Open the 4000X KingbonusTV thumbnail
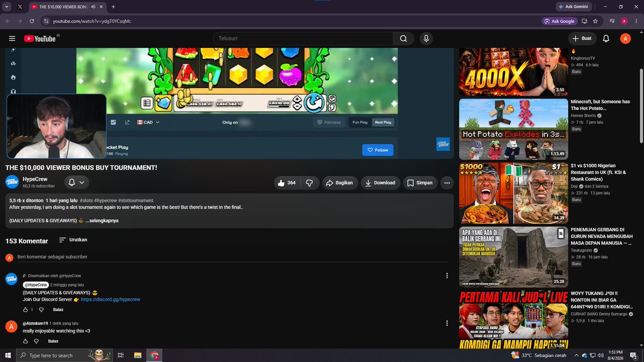644x362 pixels. pos(514,72)
